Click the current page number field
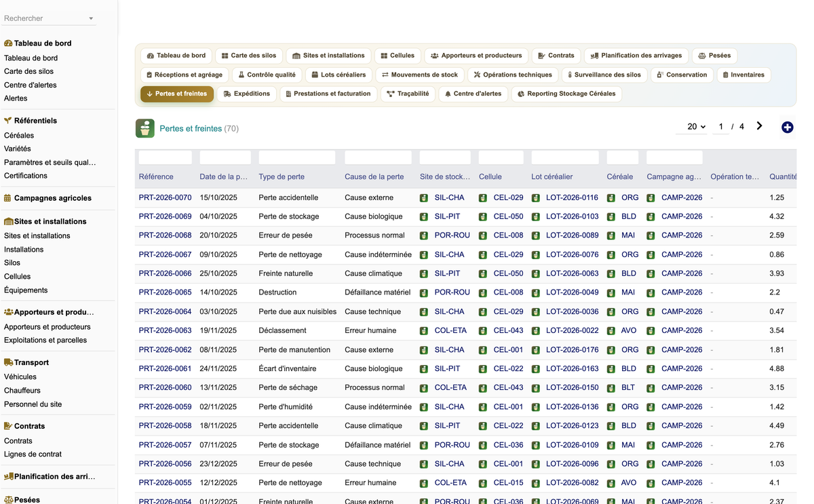This screenshot has height=504, width=814. (x=721, y=127)
